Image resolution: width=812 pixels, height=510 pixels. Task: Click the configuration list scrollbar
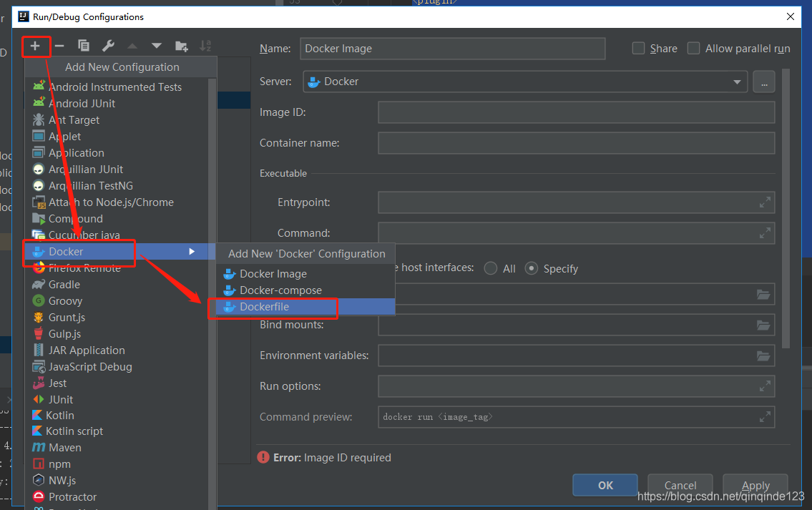click(x=212, y=294)
